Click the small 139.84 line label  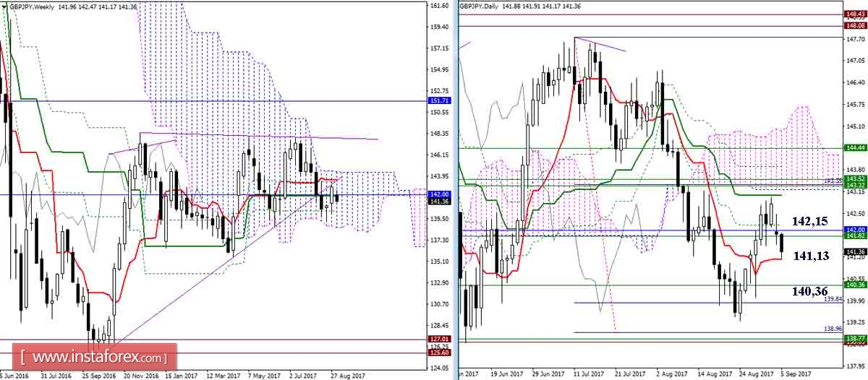(x=833, y=298)
